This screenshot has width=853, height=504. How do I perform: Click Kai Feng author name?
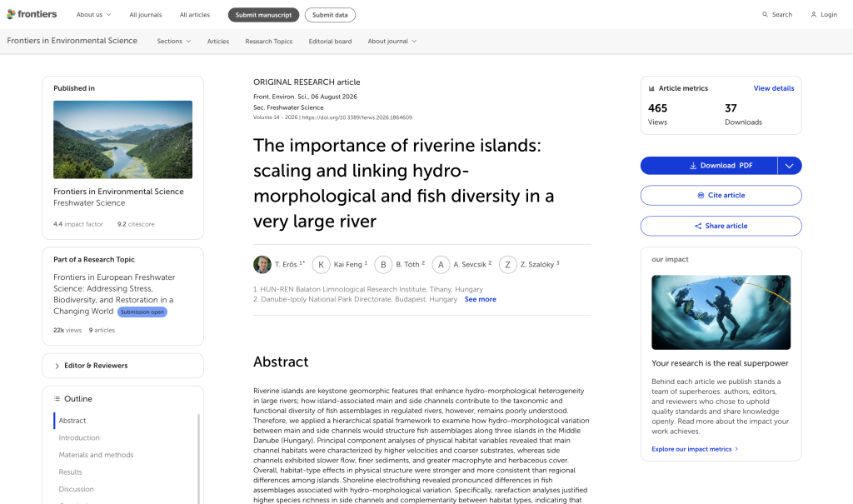347,265
